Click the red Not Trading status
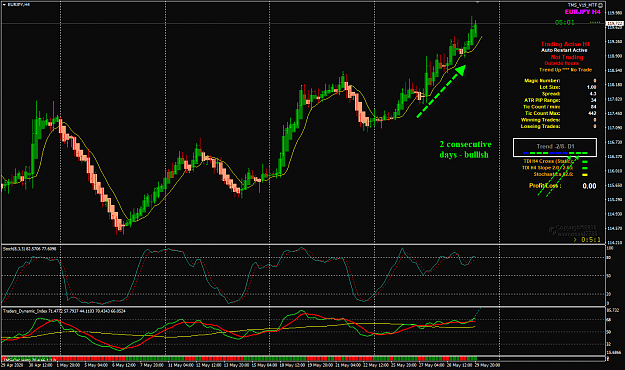Image resolution: width=625 pixels, height=370 pixels. (567, 57)
